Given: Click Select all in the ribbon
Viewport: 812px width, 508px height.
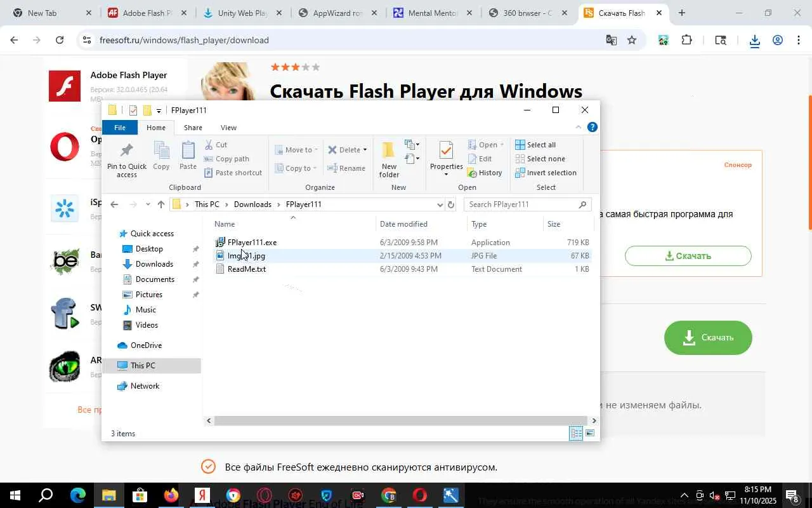Looking at the screenshot, I should pyautogui.click(x=535, y=145).
